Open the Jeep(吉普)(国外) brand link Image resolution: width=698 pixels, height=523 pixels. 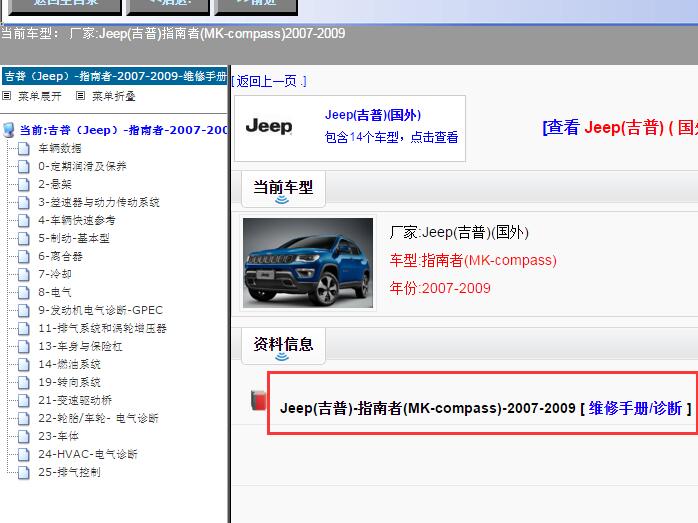[373, 115]
